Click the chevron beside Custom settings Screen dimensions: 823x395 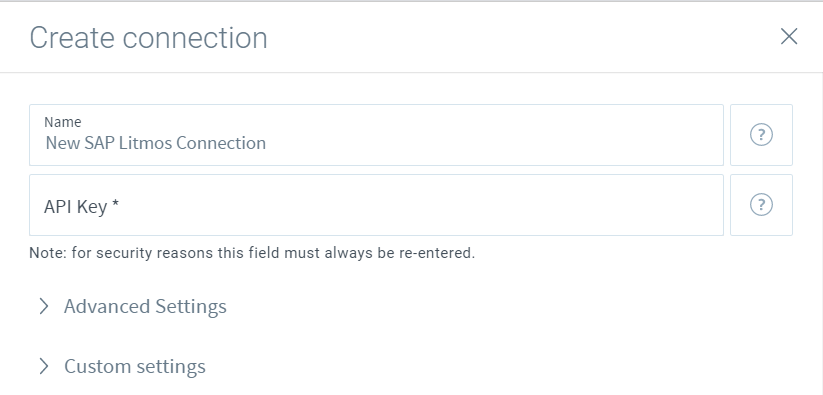click(44, 366)
